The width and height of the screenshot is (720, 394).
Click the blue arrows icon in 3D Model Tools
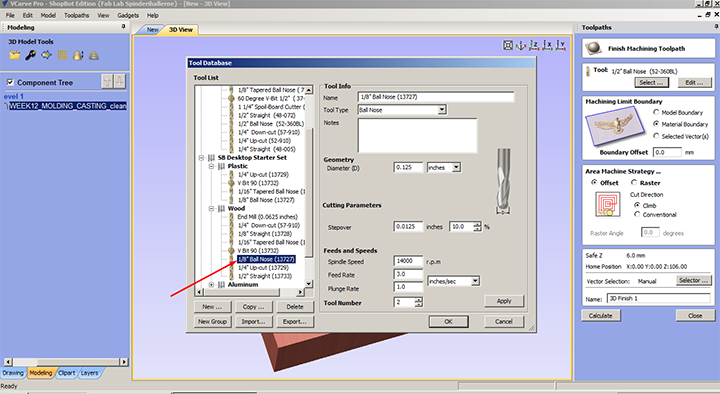(46, 56)
